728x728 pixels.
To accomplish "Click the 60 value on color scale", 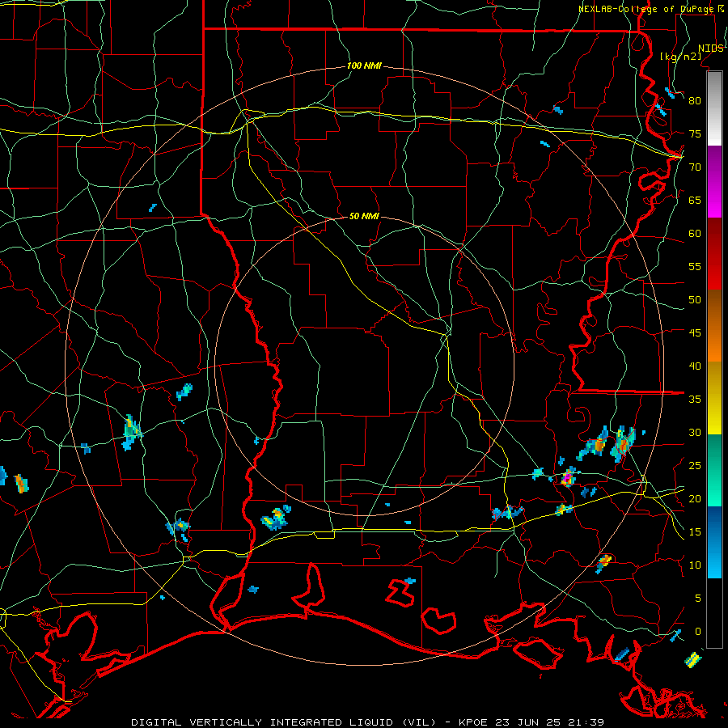I will [695, 234].
